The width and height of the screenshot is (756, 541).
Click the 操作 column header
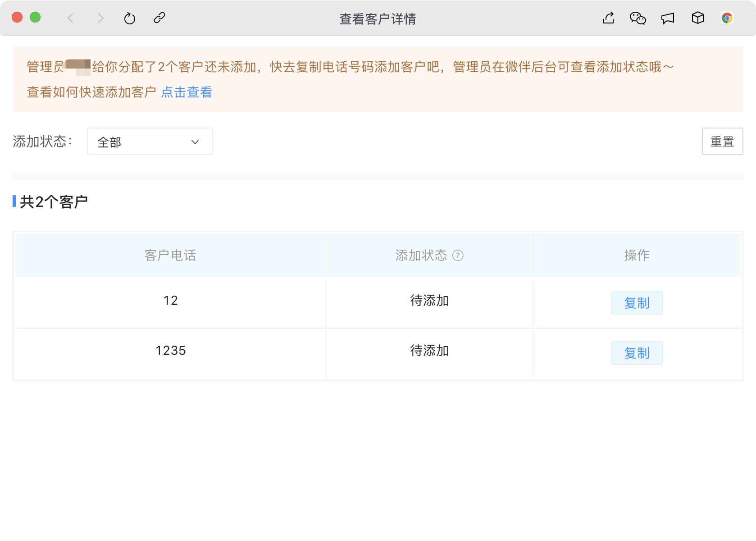tap(637, 256)
